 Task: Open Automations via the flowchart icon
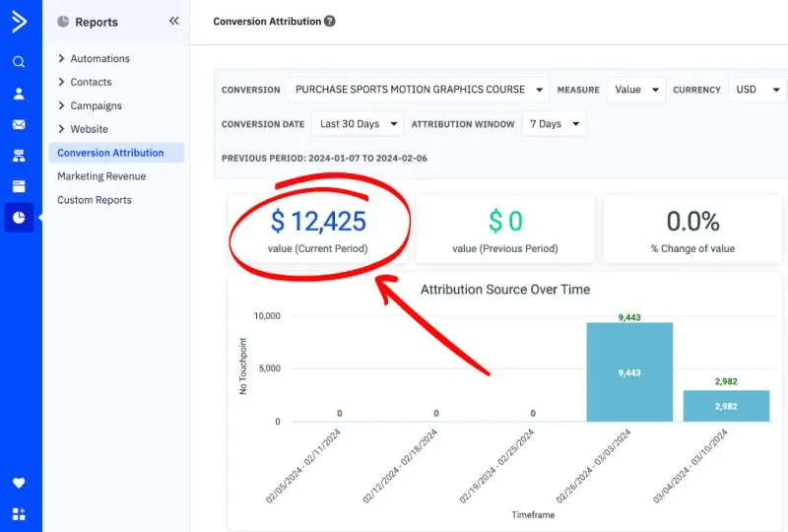pos(19,156)
